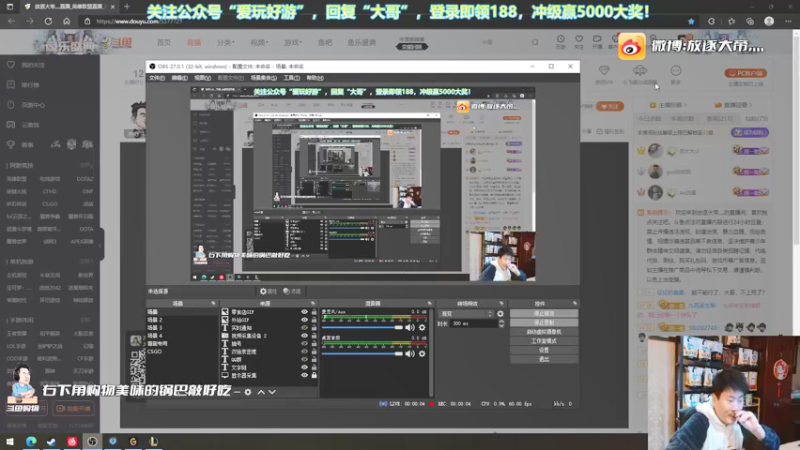Click the 首页 tab on Douyu

pos(164,42)
